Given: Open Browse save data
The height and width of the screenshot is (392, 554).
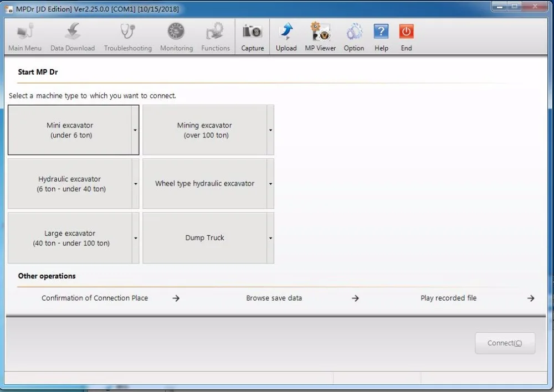Looking at the screenshot, I should [x=274, y=298].
